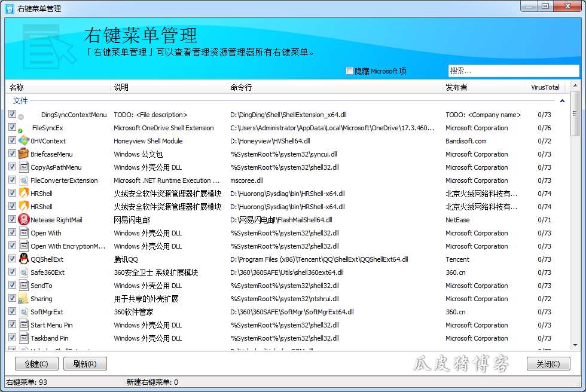586x392 pixels.
Task: Click the FileConverterExtension row icon
Action: click(x=24, y=180)
